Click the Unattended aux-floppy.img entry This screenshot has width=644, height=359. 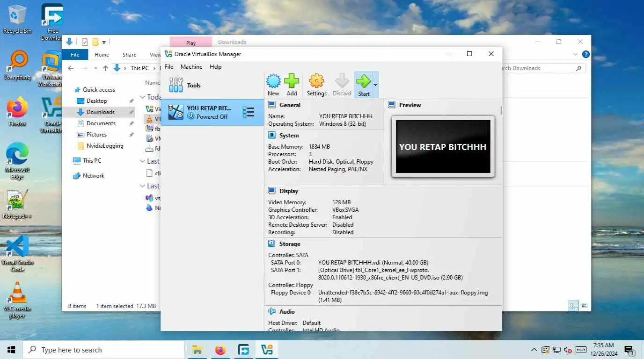click(403, 296)
